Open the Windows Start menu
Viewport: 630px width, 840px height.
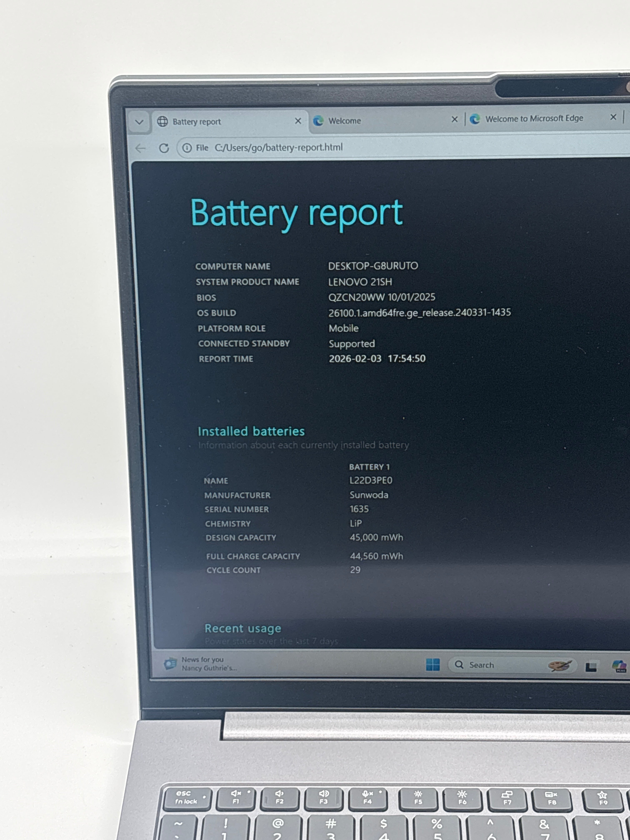tap(432, 665)
